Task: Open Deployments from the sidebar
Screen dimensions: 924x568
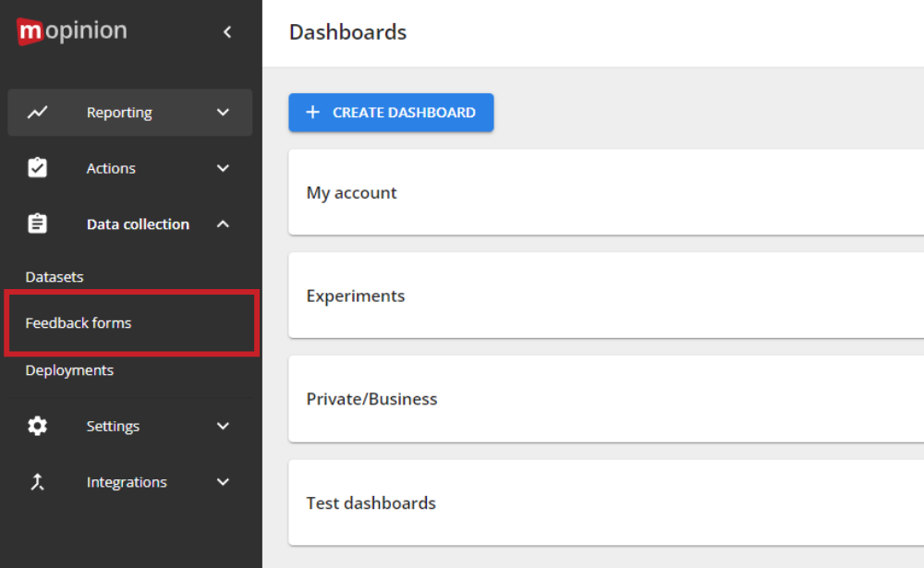Action: coord(69,369)
